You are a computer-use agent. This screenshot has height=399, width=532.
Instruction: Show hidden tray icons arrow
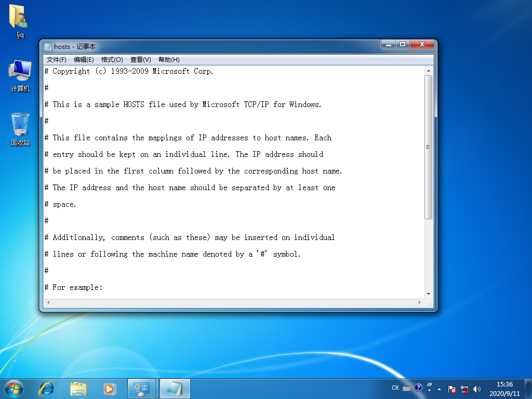coord(440,389)
